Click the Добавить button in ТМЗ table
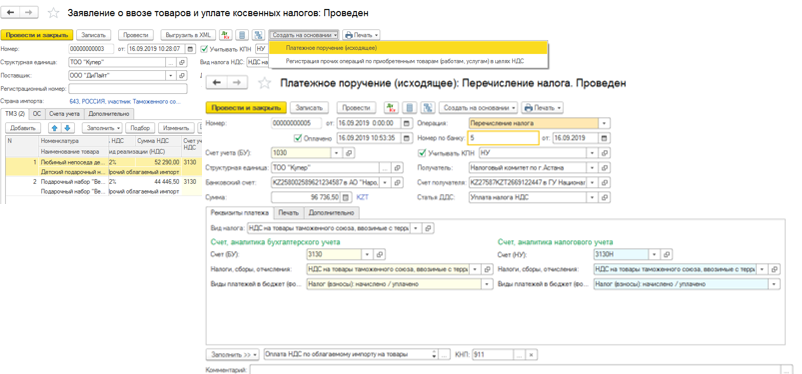The height and width of the screenshot is (374, 802). [23, 127]
